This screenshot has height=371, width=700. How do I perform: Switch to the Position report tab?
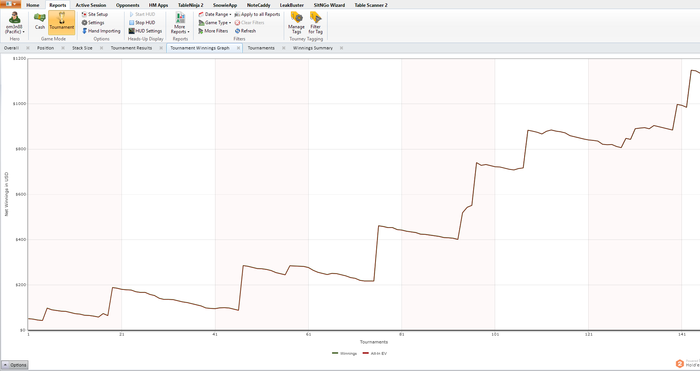point(46,48)
